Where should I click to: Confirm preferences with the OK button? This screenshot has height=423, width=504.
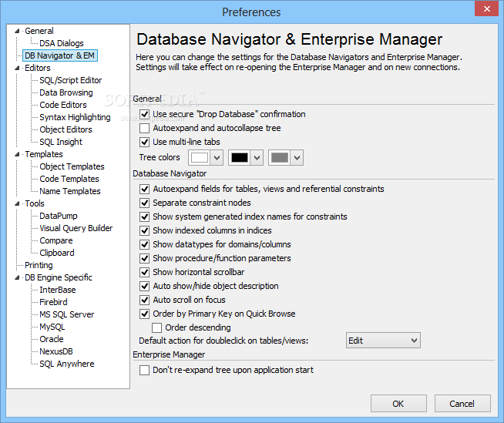tap(398, 404)
